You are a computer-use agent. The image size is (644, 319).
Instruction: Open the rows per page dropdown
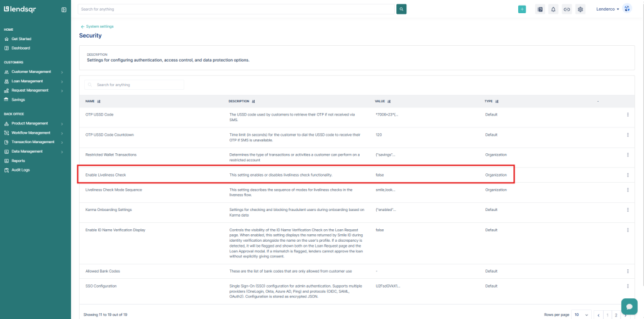581,314
